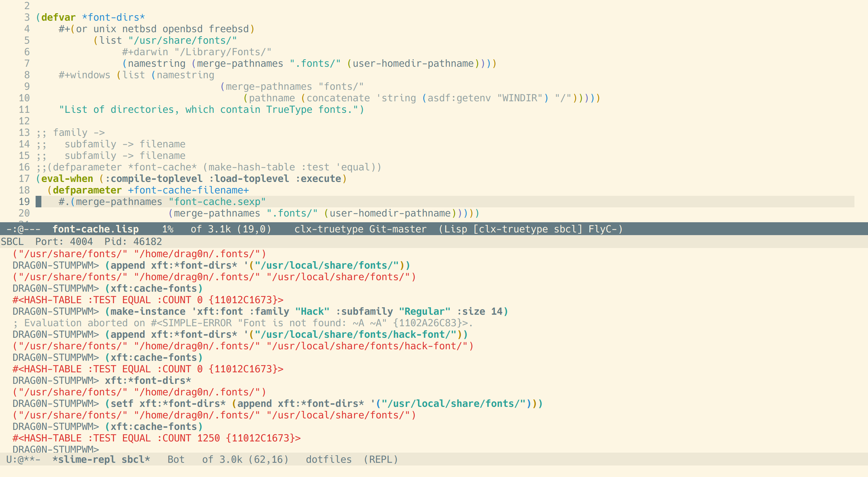Click the :load-toplevel keyword
868x477 pixels.
[x=249, y=179]
